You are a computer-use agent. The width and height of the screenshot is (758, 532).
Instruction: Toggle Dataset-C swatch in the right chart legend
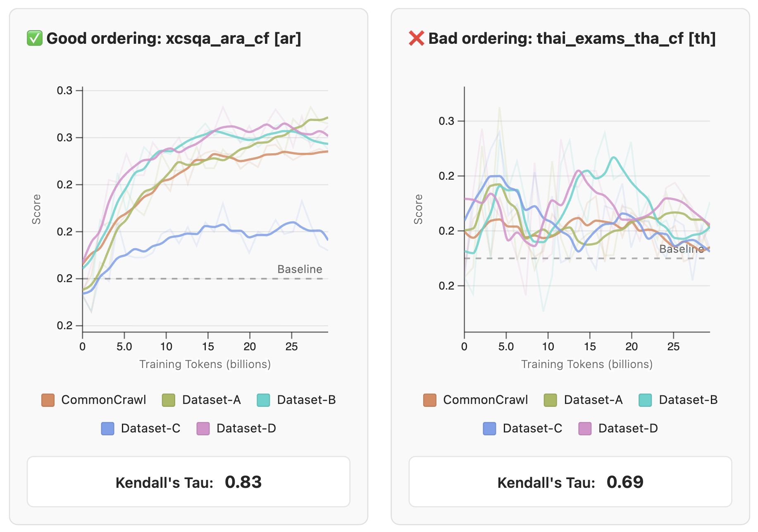489,429
